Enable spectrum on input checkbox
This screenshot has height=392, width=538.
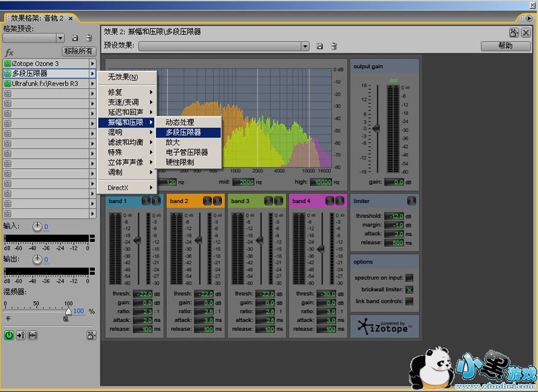[409, 278]
